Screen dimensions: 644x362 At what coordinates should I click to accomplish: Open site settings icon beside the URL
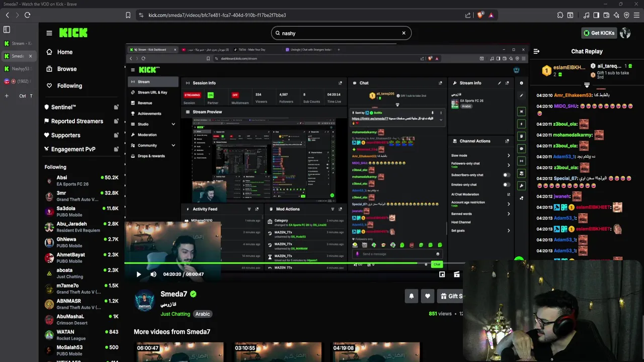point(141,15)
